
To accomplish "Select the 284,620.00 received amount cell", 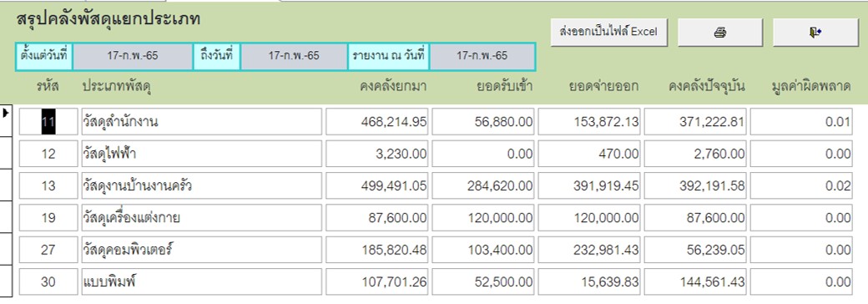I will pos(483,186).
